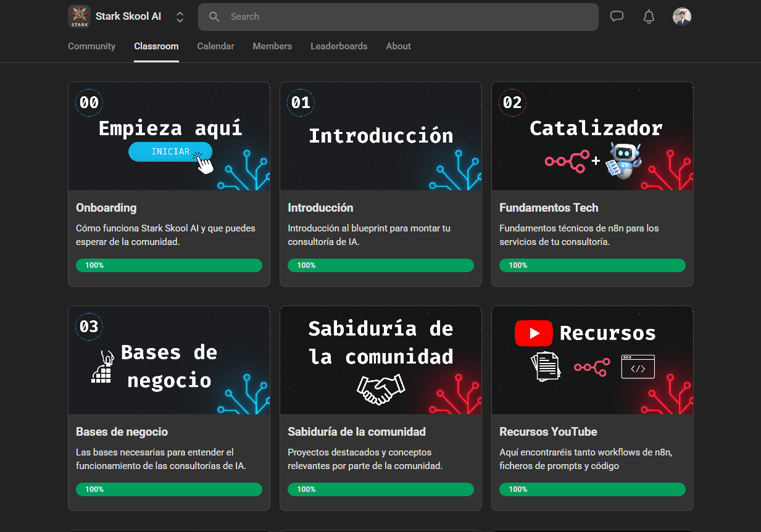Image resolution: width=761 pixels, height=532 pixels.
Task: Open the Introducción course title link
Action: tap(320, 208)
